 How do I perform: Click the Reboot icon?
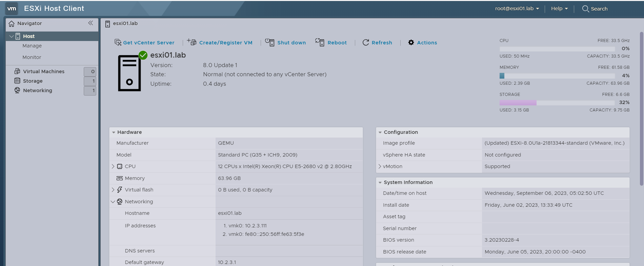coord(320,42)
